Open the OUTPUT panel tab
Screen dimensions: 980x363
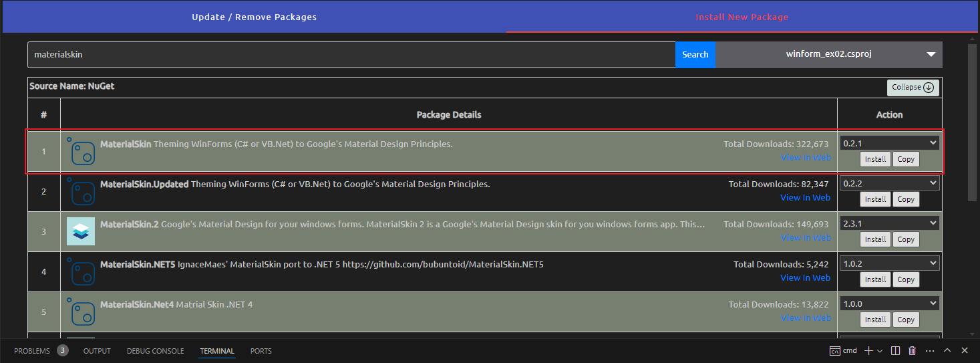(x=97, y=351)
